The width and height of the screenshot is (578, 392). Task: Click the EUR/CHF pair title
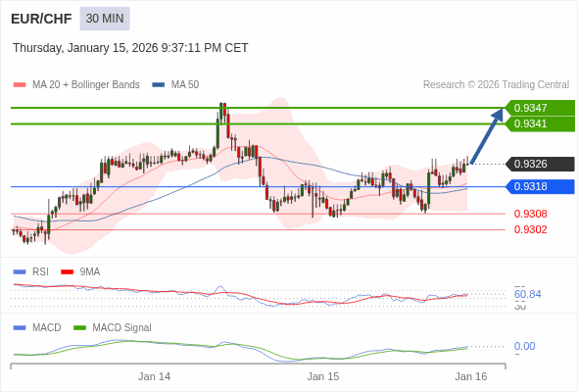pos(41,19)
